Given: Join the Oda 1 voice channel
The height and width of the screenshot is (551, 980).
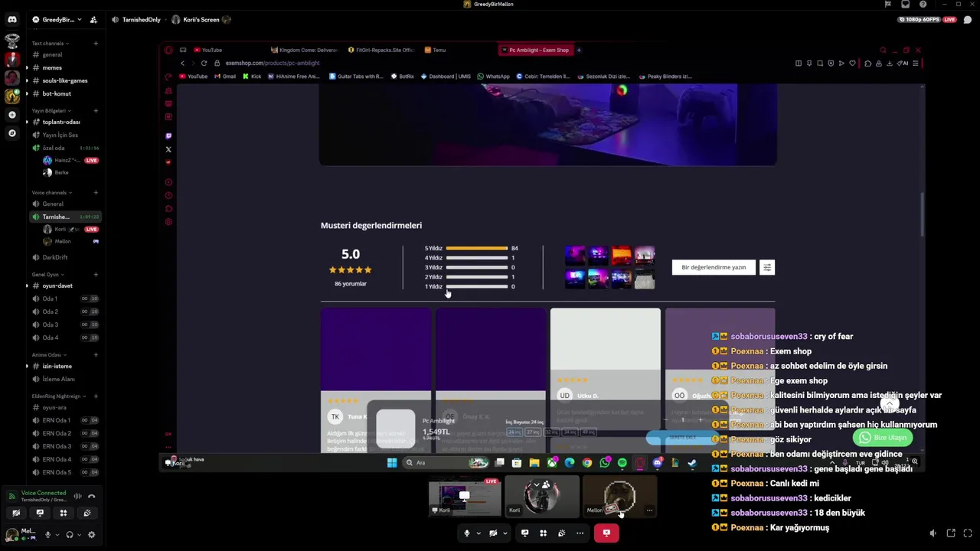Looking at the screenshot, I should (64, 298).
